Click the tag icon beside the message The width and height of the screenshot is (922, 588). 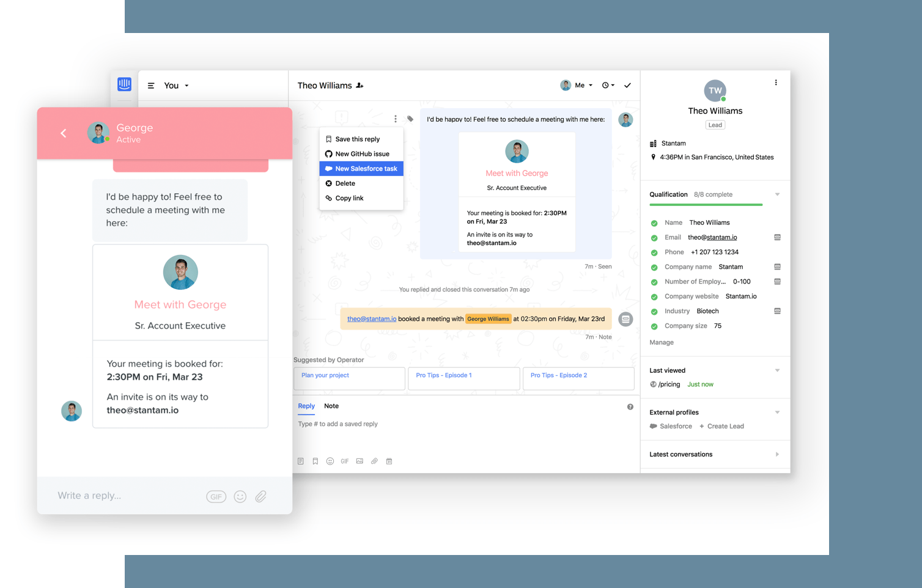click(410, 119)
